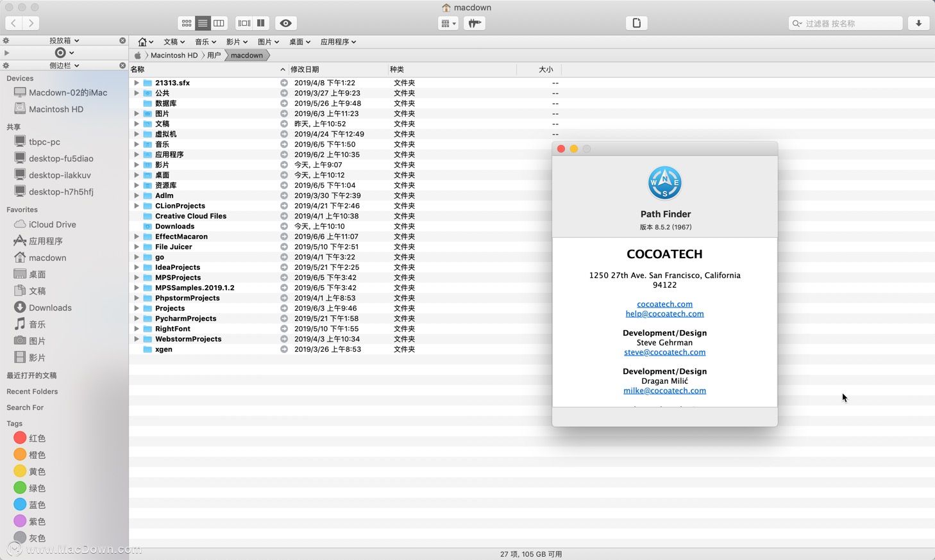Click the Apple icon in path bar
The image size is (935, 560).
coord(137,55)
